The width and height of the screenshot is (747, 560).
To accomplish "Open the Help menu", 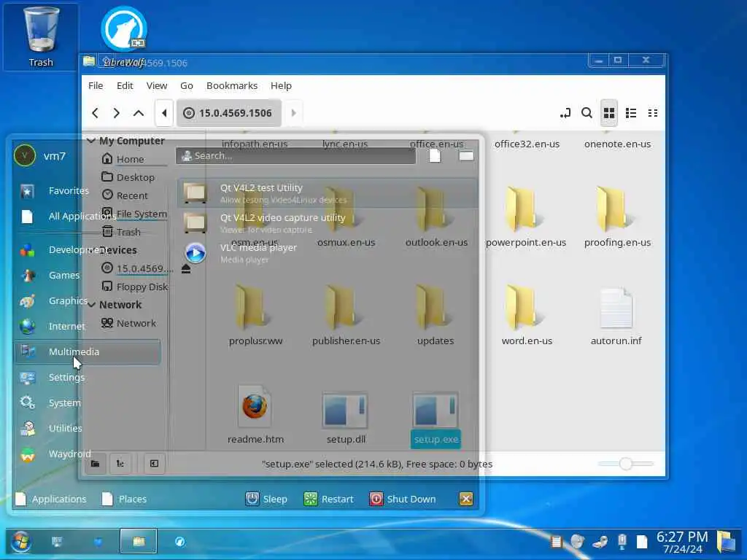I will pos(281,86).
